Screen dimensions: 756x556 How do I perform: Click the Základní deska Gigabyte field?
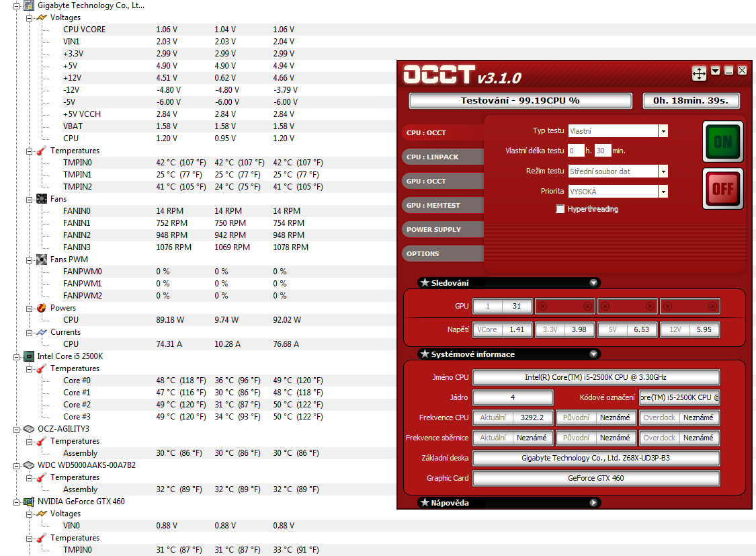pyautogui.click(x=596, y=458)
